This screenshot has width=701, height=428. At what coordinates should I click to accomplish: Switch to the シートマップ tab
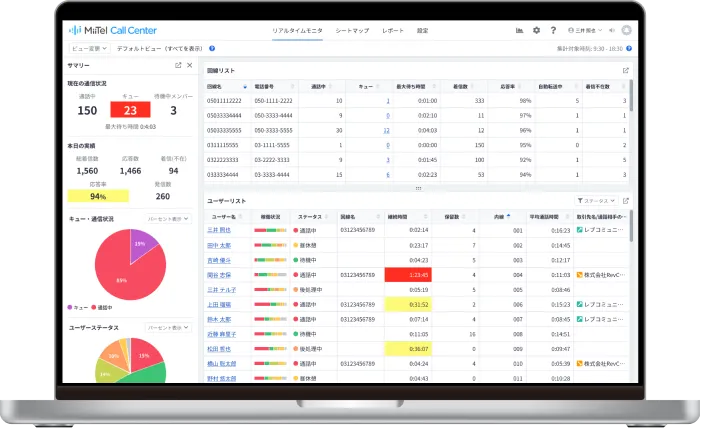351,31
